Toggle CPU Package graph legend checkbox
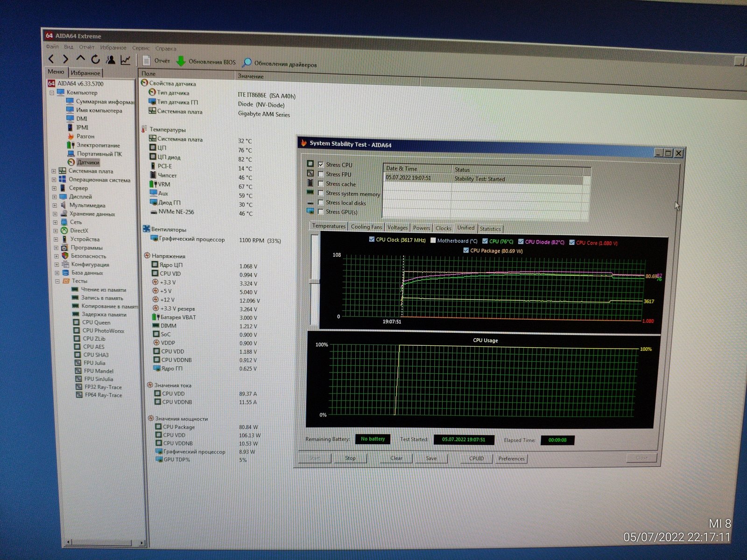Image resolution: width=747 pixels, height=560 pixels. [466, 250]
